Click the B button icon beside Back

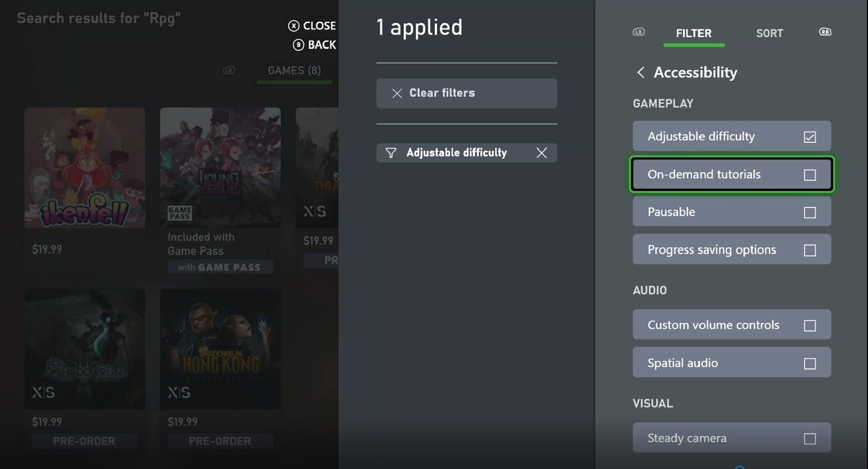(298, 45)
